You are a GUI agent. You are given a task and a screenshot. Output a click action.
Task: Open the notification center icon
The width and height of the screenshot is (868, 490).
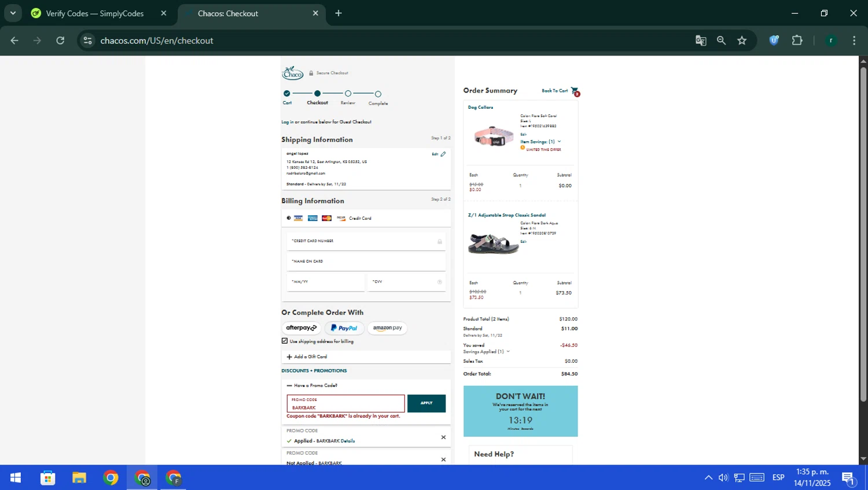pos(849,478)
